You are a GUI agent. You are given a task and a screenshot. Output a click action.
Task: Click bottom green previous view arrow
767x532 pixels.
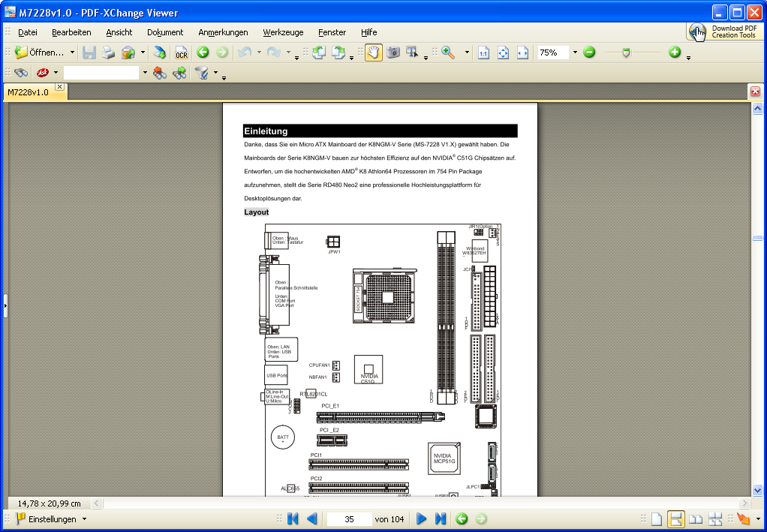pos(462,518)
